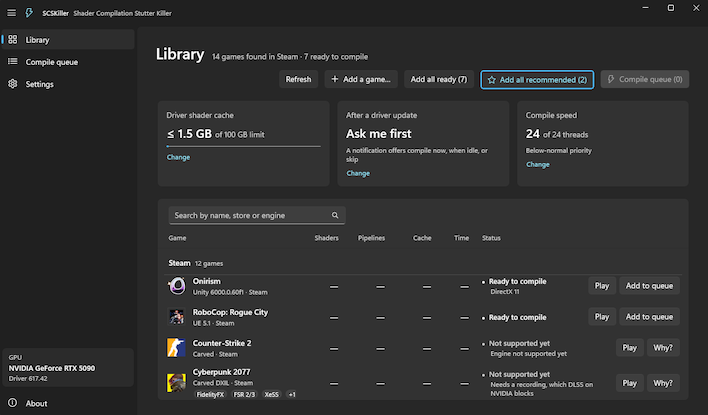Expand the +1 more tags badge
Viewport: 708px width, 415px height.
292,394
